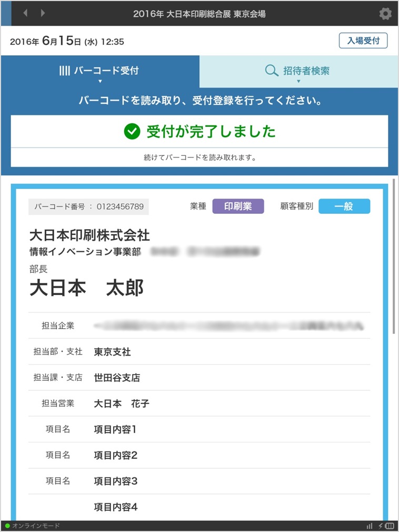The image size is (399, 532).
Task: Expand the arrow below バーコード受付
Action: tap(100, 82)
